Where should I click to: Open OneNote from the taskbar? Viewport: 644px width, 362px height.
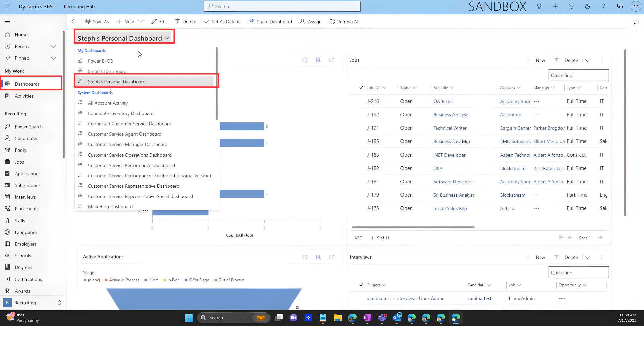click(367, 318)
